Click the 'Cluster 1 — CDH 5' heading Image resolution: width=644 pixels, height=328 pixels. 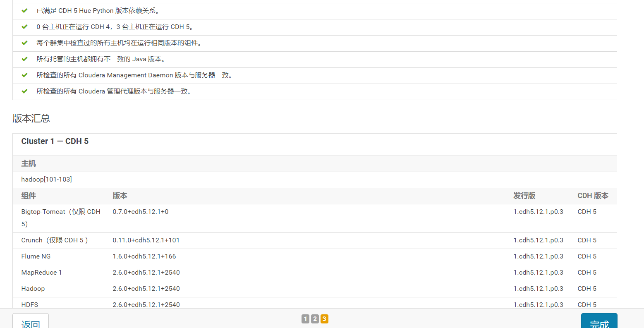[x=55, y=141]
